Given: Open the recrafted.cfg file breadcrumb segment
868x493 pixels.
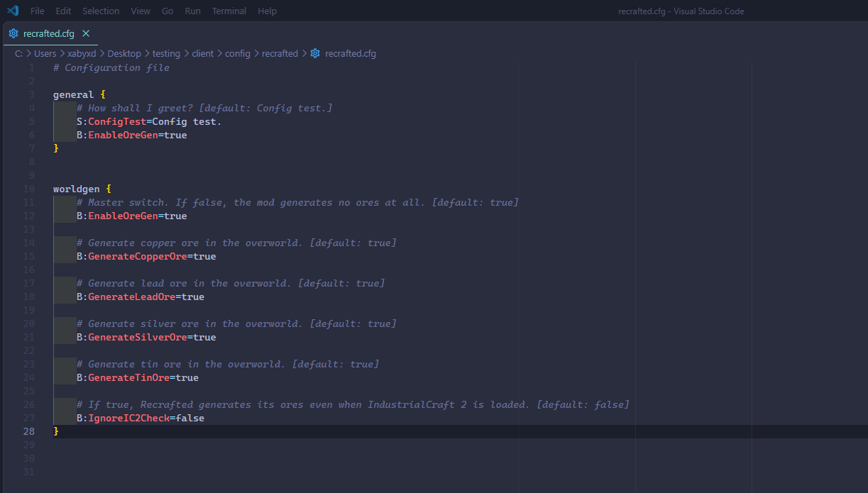Looking at the screenshot, I should pos(351,53).
